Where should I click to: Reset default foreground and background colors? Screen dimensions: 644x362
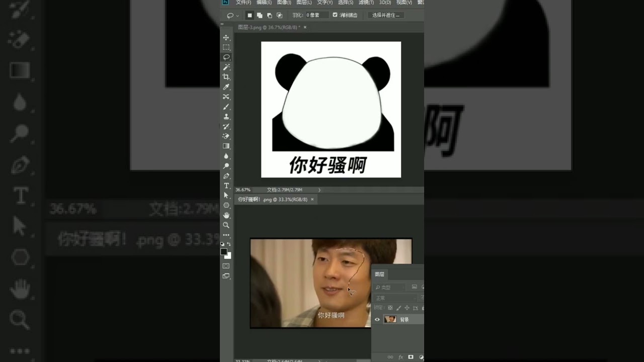click(223, 244)
